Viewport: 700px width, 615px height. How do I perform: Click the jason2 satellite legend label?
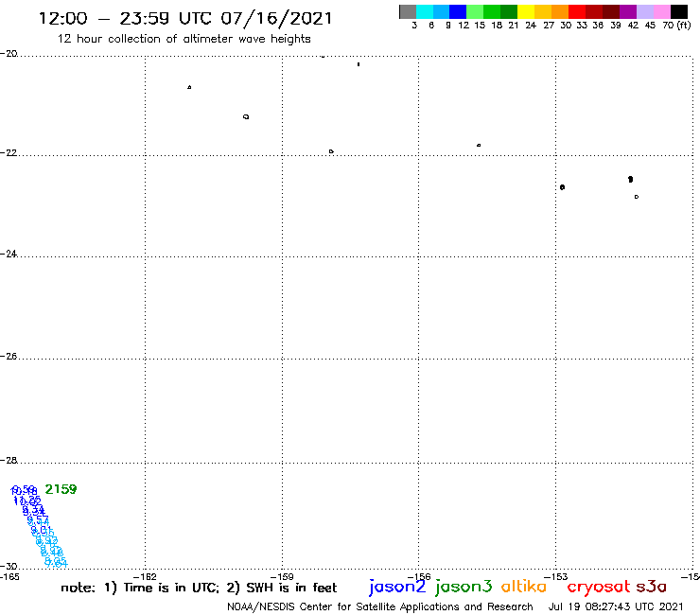[x=397, y=587]
